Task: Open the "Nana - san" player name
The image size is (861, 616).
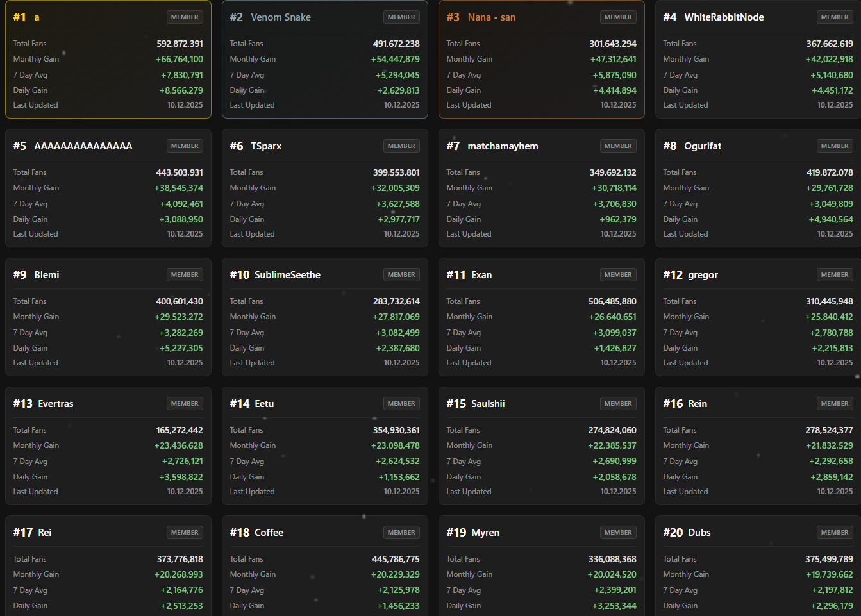Action: pos(492,17)
